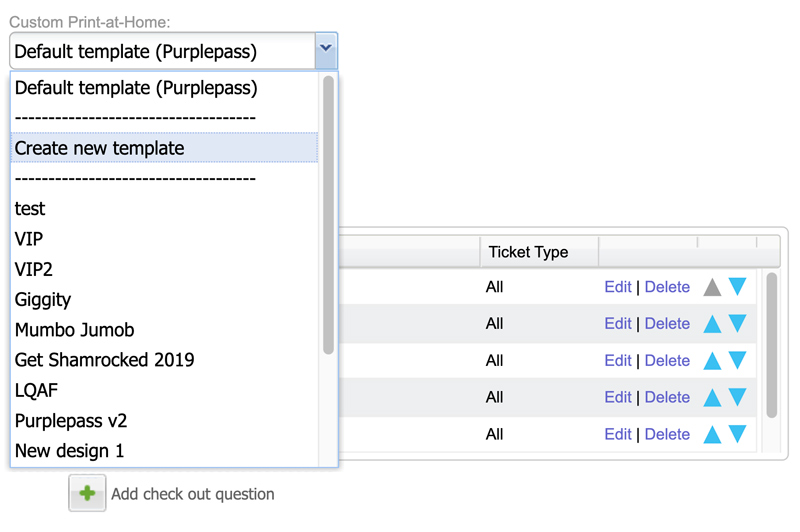Pick the VIP2 template option
This screenshot has width=800, height=532.
[165, 269]
